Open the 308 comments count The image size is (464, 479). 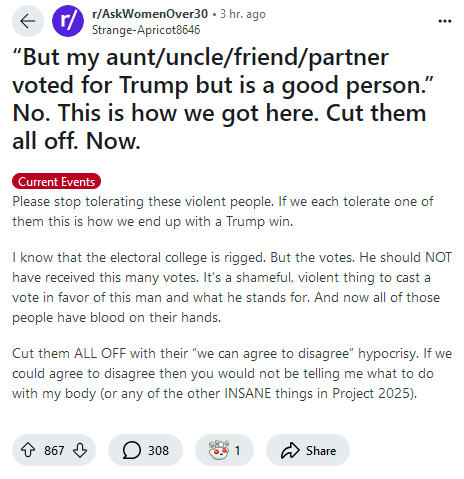pos(158,451)
